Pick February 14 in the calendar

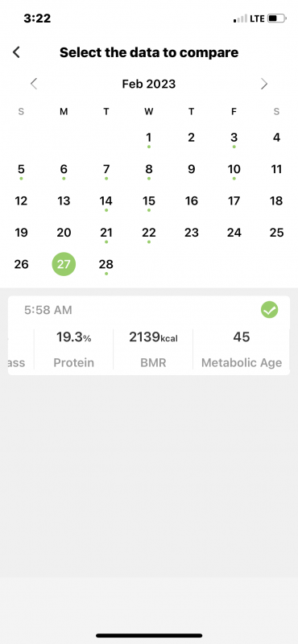point(106,202)
